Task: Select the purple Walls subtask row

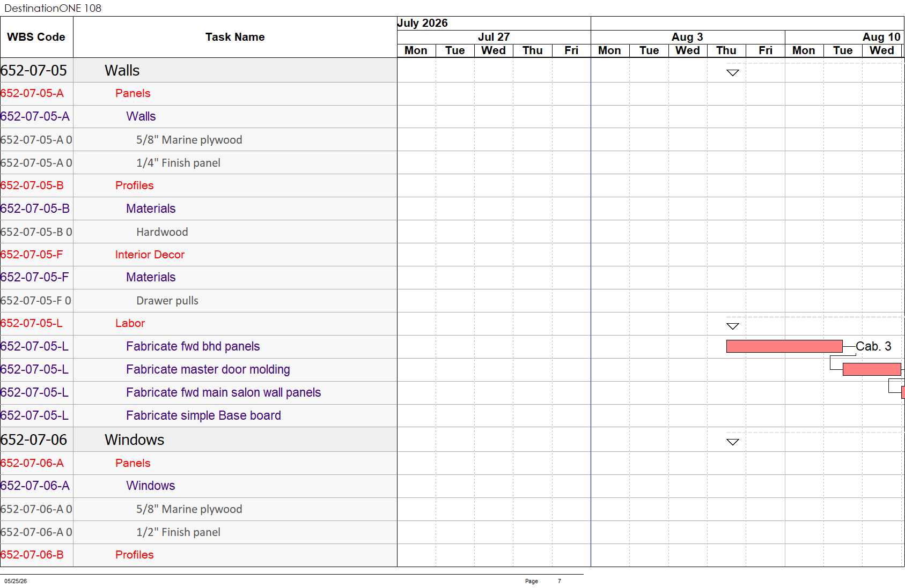Action: [x=198, y=116]
